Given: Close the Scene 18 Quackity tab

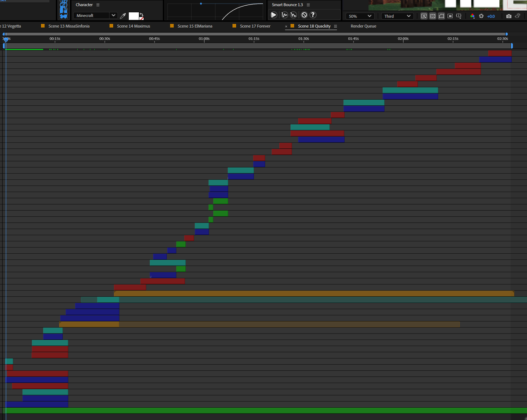Looking at the screenshot, I should [x=286, y=26].
